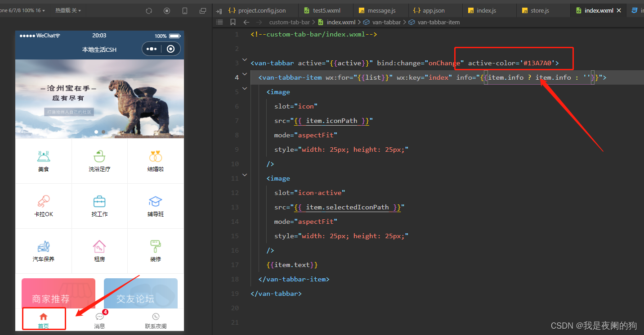Image resolution: width=644 pixels, height=335 pixels.
Task: Tap the 结婚啦 category icon
Action: click(156, 156)
